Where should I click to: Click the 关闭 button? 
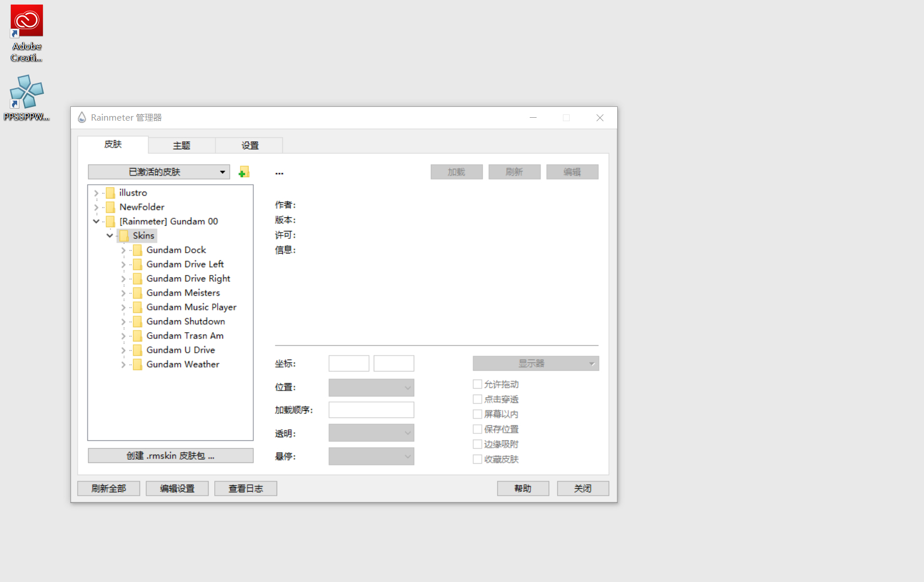coord(583,489)
